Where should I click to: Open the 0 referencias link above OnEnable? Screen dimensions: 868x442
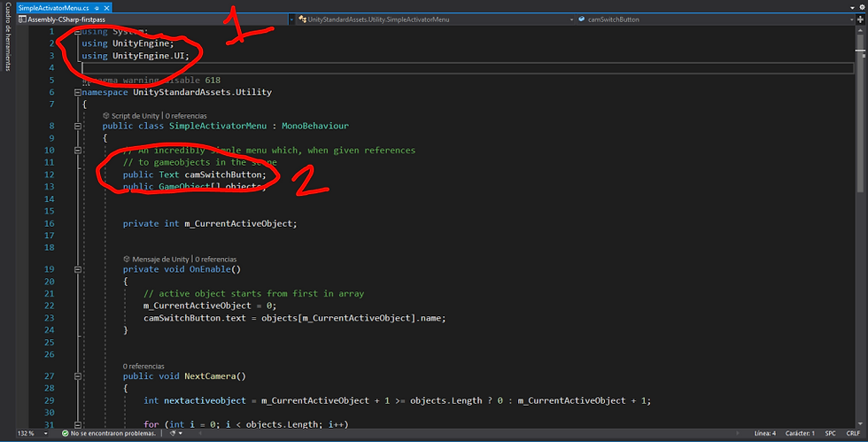point(216,260)
